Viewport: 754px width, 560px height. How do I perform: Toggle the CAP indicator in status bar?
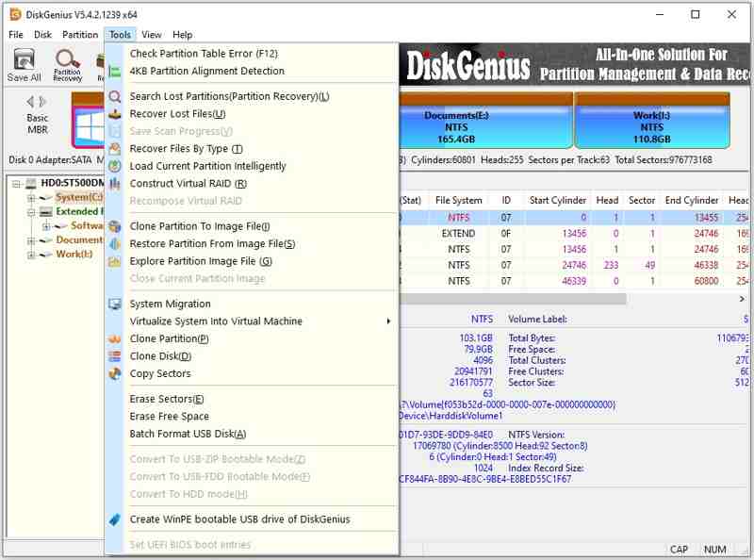(x=678, y=549)
